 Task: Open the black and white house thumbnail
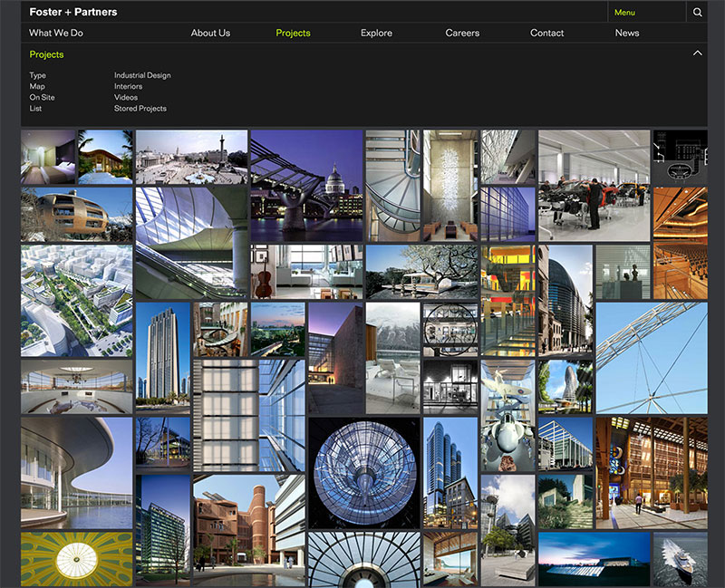point(450,387)
